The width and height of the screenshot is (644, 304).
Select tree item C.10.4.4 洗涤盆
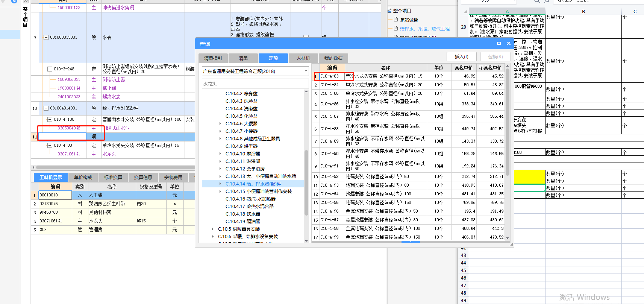click(x=241, y=108)
